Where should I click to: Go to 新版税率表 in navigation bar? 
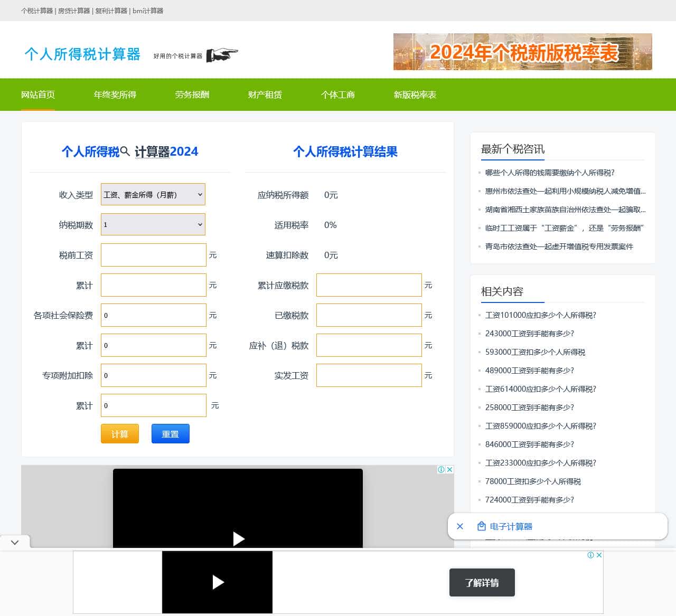click(x=415, y=94)
